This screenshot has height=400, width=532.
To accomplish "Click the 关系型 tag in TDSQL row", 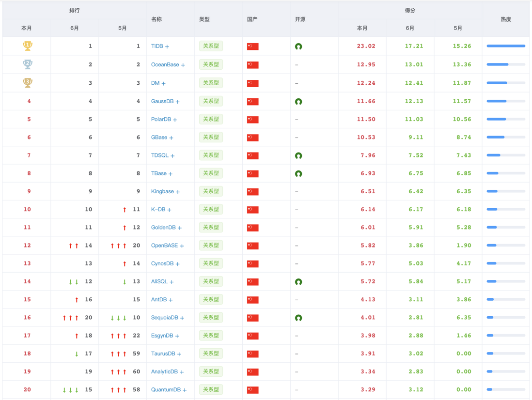I will (211, 155).
